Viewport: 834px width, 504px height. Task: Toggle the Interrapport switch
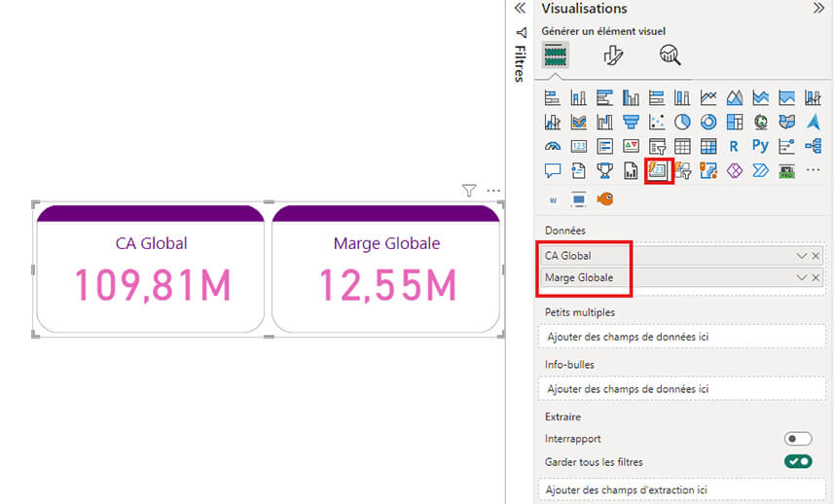coord(798,439)
